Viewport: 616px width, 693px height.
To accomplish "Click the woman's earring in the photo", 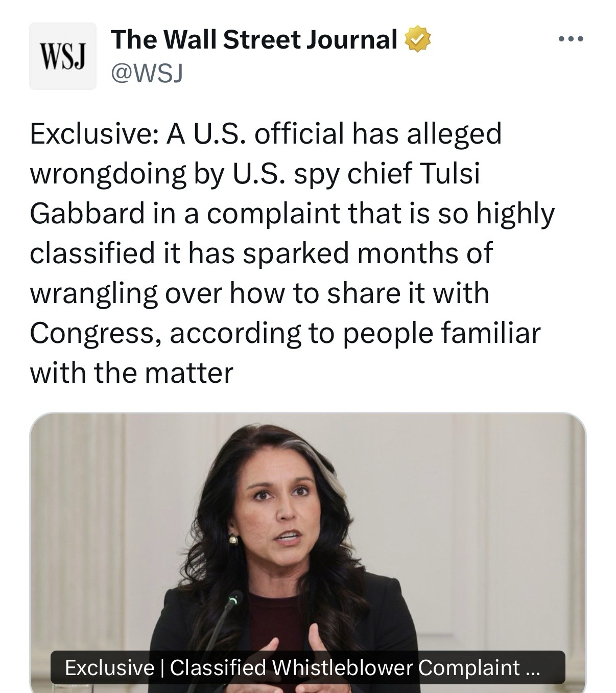I will click(233, 540).
